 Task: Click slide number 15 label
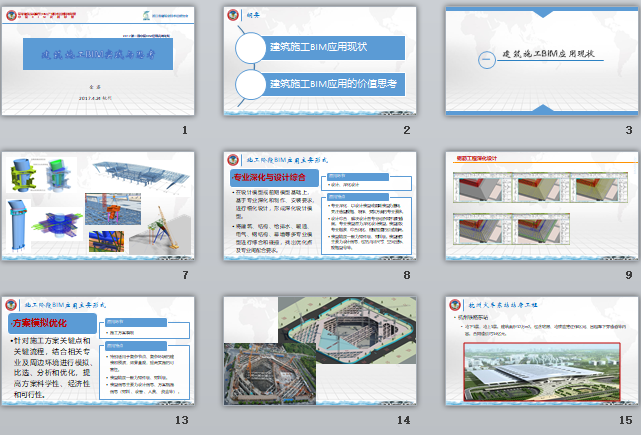pos(625,420)
